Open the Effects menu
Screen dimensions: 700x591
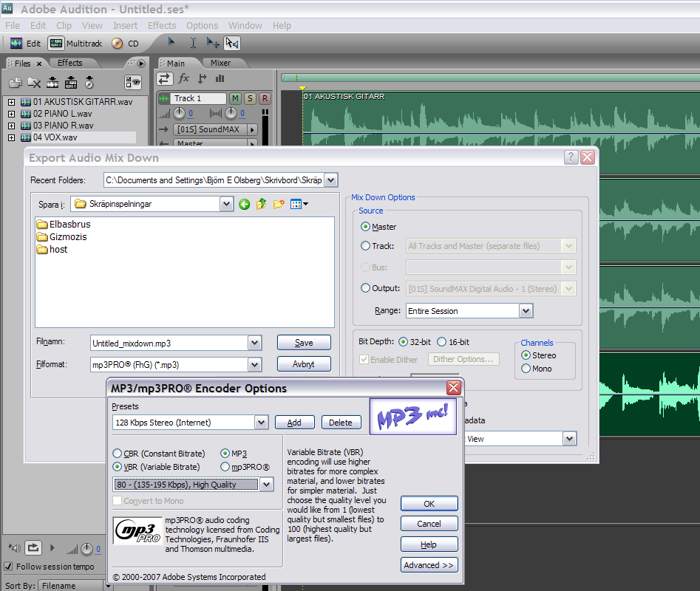[x=162, y=25]
